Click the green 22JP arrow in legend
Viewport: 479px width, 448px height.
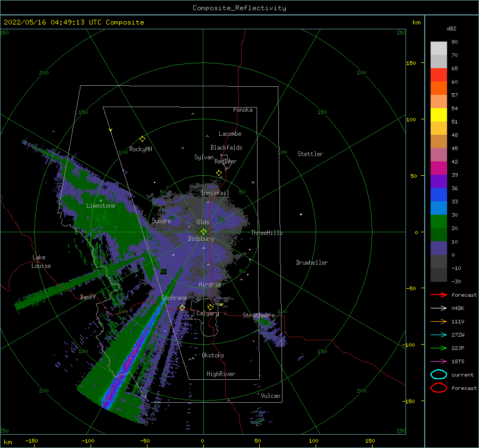point(439,348)
